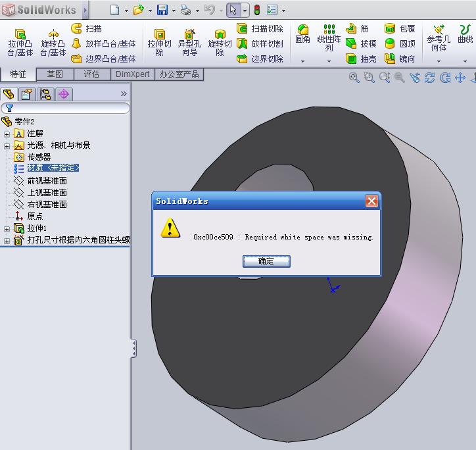
Task: Switch to the 办公室产品 tab
Action: 179,74
